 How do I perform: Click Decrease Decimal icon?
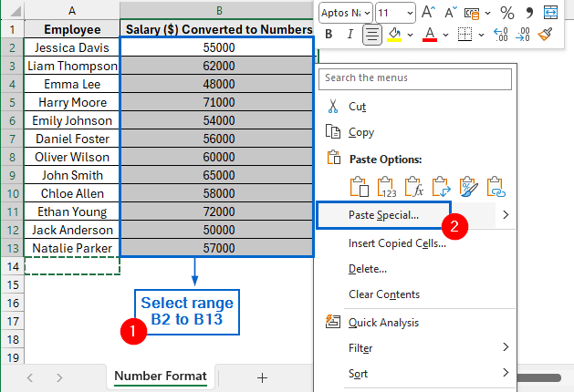[522, 35]
